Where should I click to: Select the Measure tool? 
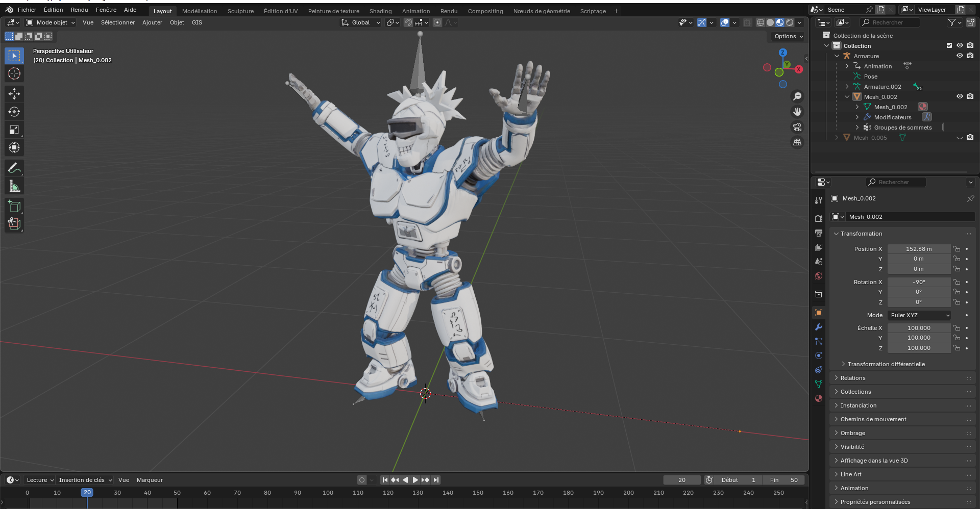coord(14,186)
